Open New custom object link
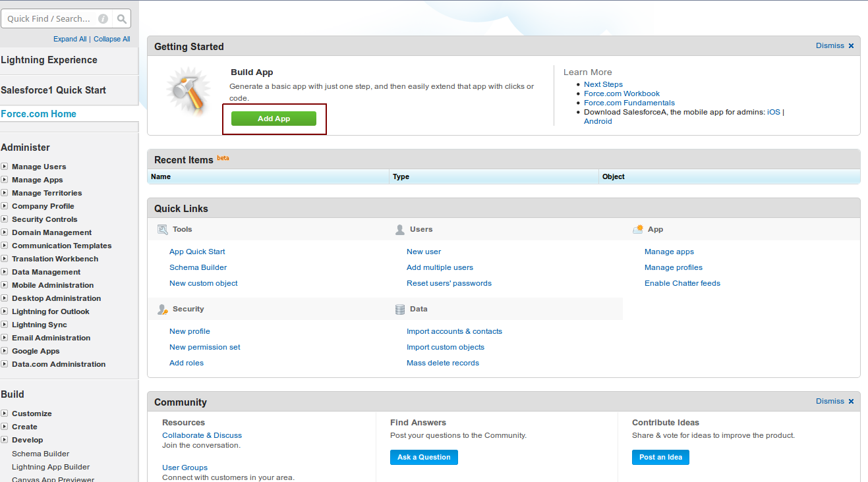 (203, 283)
